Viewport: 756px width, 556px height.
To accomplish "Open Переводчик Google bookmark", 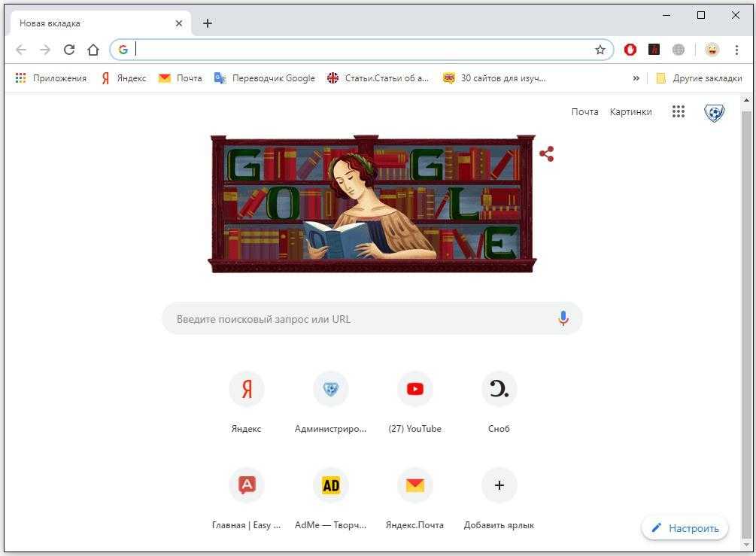I will [265, 78].
